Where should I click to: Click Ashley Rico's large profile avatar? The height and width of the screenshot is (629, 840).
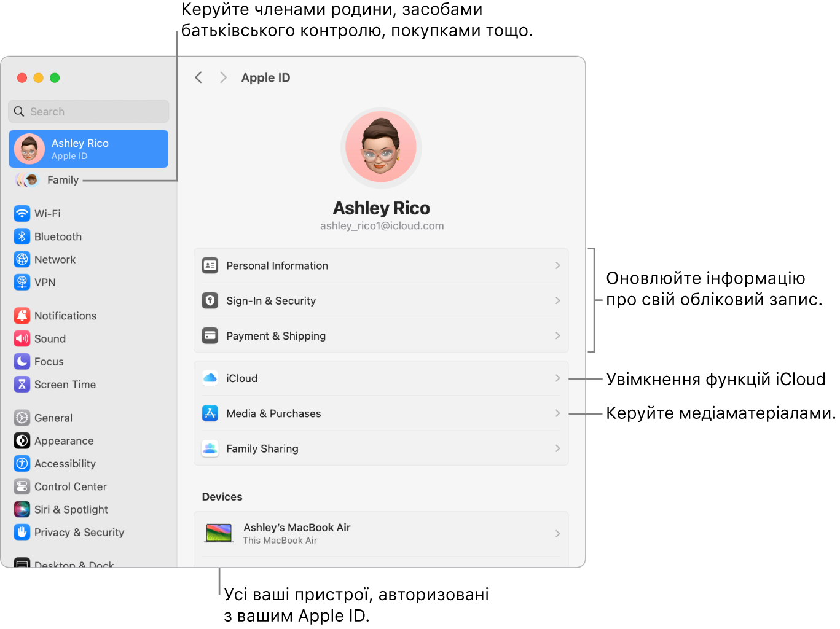pos(381,147)
